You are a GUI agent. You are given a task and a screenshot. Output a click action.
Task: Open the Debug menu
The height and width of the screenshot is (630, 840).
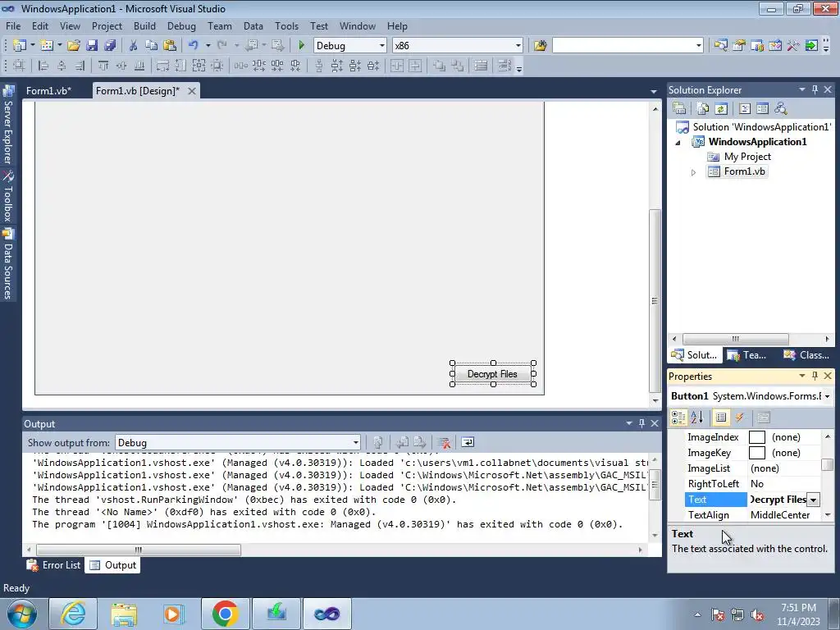point(181,25)
